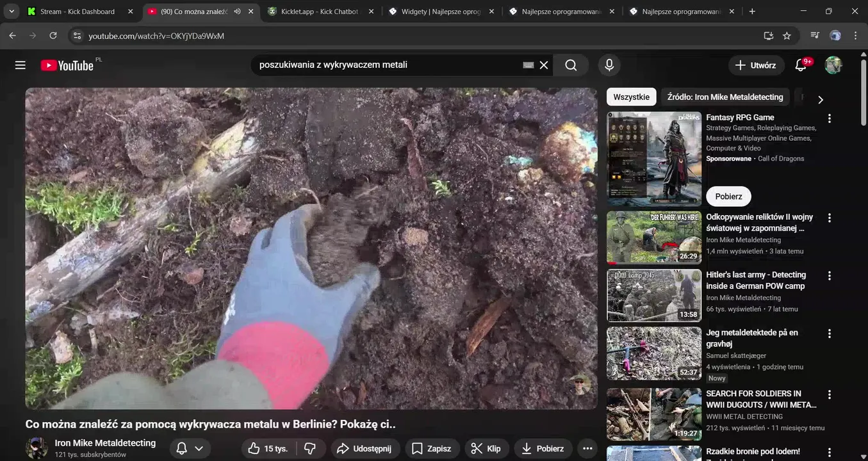Open the 52:37 Jeg metaldetektede thumbnail
Image resolution: width=868 pixels, height=461 pixels.
coord(654,353)
